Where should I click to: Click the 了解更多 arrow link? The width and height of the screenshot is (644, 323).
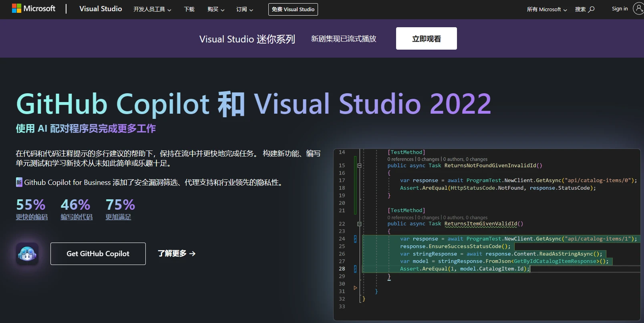point(177,253)
